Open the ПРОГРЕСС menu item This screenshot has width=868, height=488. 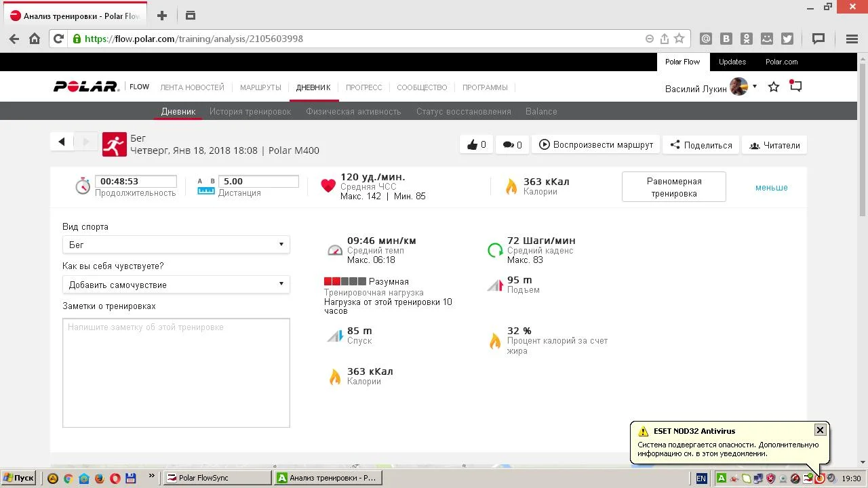coord(363,87)
